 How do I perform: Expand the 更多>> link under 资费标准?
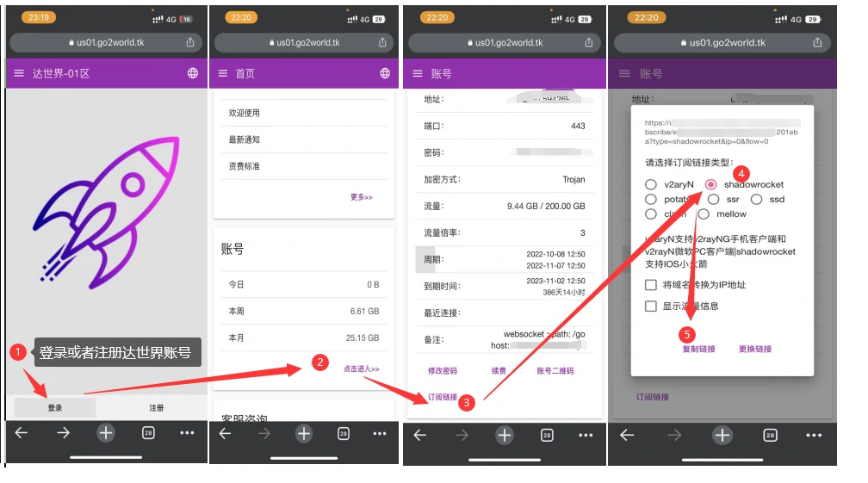pos(361,197)
